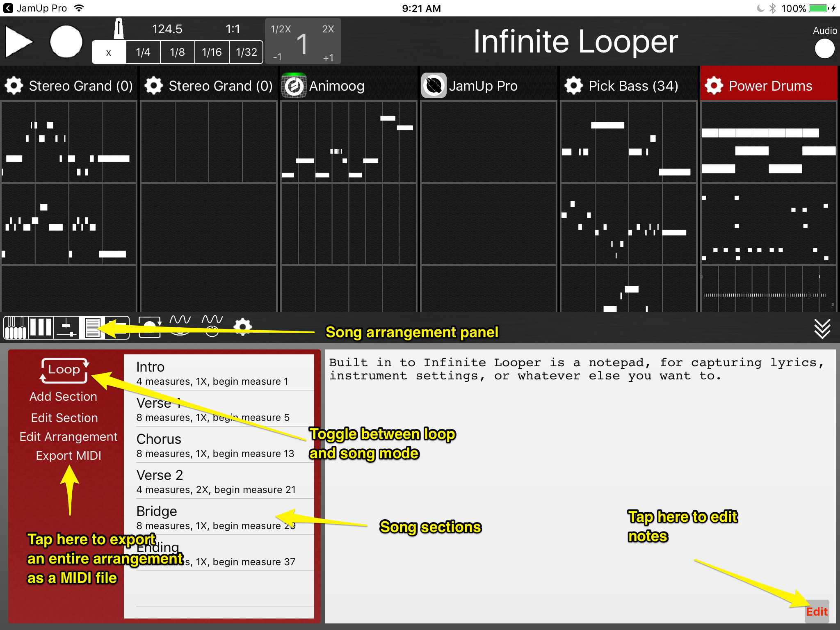
Task: Show the mixer faders panel
Action: pyautogui.click(x=66, y=328)
